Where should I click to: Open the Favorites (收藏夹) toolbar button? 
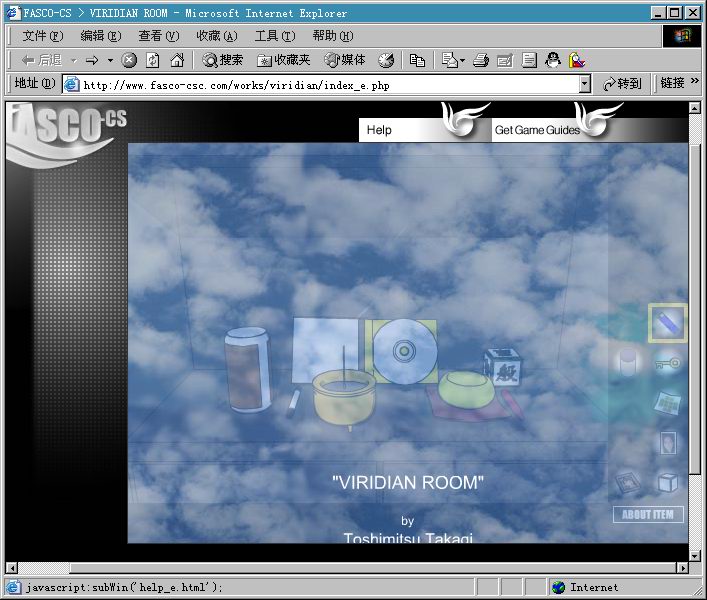pyautogui.click(x=284, y=60)
